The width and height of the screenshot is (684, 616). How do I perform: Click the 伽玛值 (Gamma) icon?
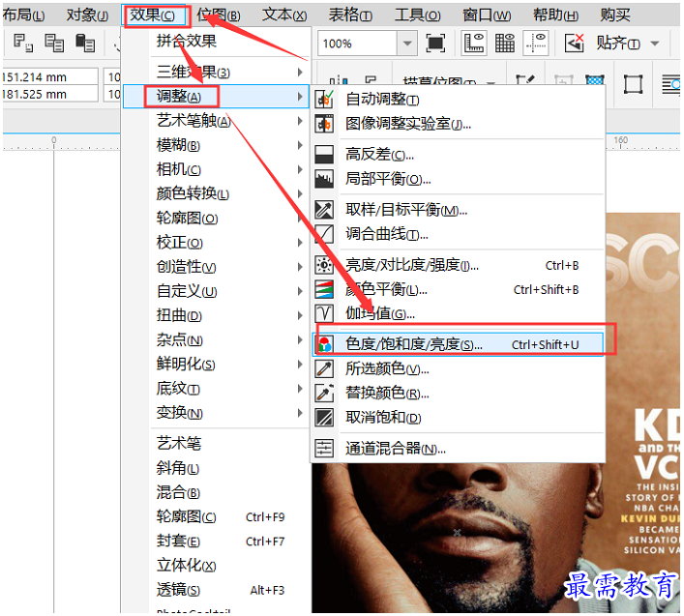pyautogui.click(x=324, y=313)
